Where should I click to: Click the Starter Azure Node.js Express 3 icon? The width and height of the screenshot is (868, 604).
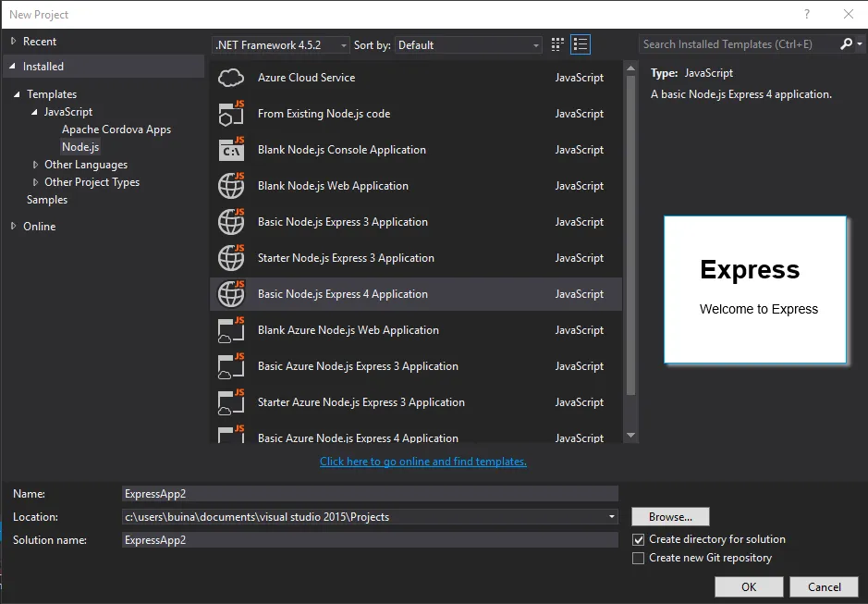tap(231, 402)
